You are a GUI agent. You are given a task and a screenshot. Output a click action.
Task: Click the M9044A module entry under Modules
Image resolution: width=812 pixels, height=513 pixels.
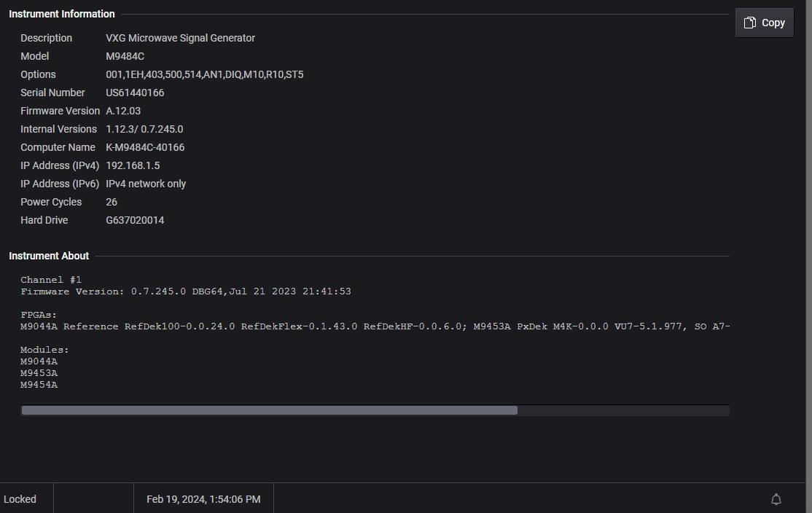tap(39, 361)
